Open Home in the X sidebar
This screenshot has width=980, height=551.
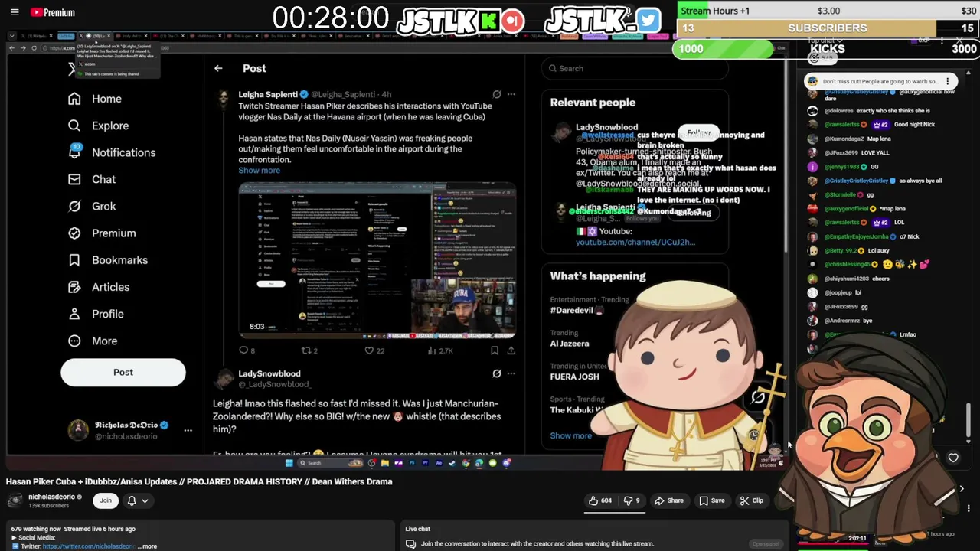point(94,99)
